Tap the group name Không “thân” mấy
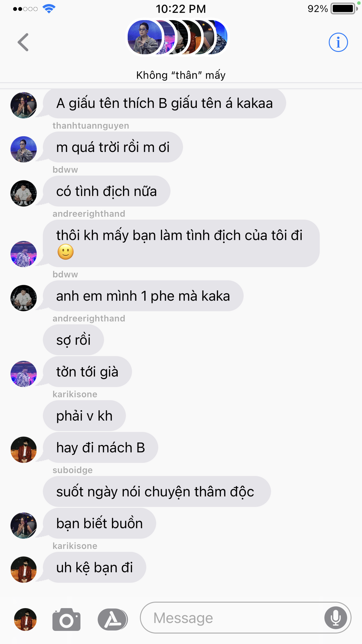 181,75
